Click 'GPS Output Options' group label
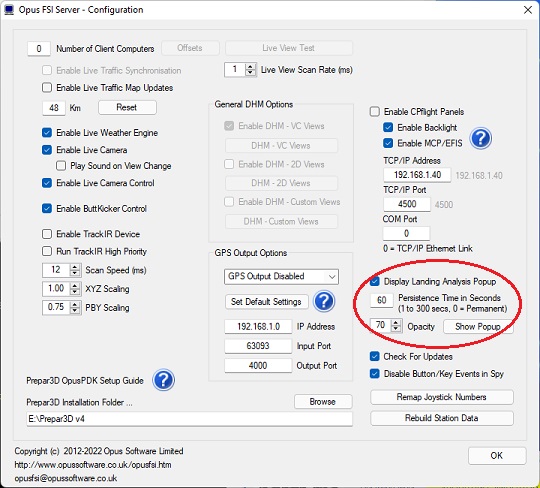540x488 pixels. click(251, 253)
